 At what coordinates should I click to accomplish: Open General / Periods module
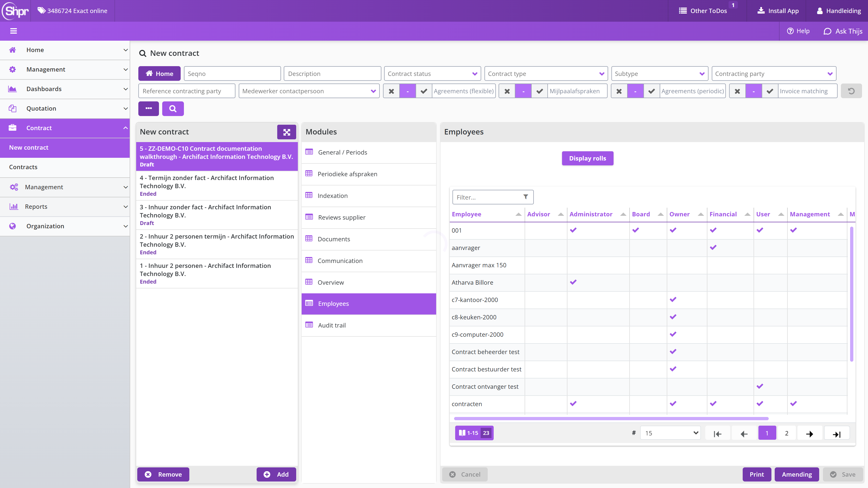tap(369, 152)
